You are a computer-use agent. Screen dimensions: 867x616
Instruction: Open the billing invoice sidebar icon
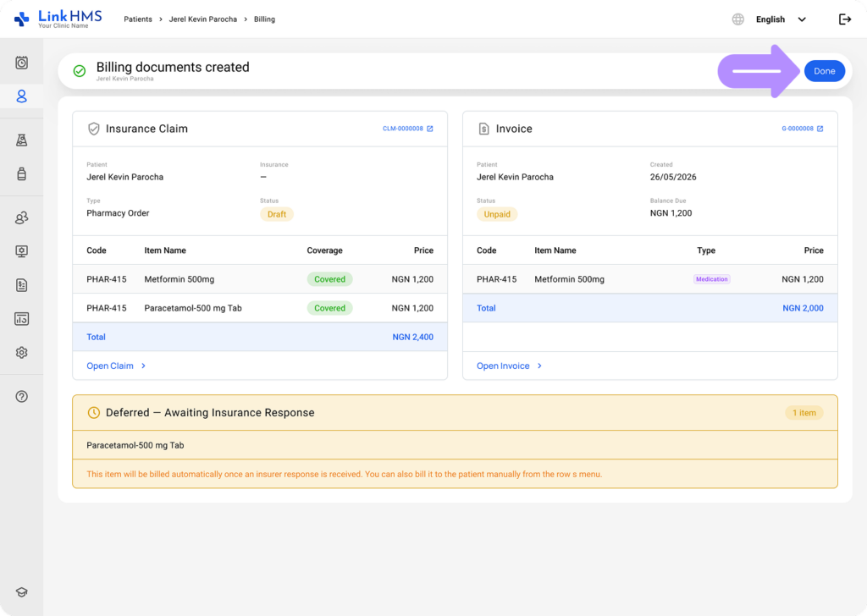pos(21,285)
